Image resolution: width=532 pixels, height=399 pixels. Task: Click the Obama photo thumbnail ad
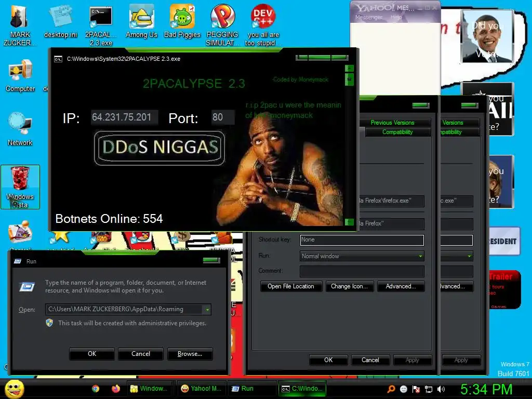tap(487, 36)
